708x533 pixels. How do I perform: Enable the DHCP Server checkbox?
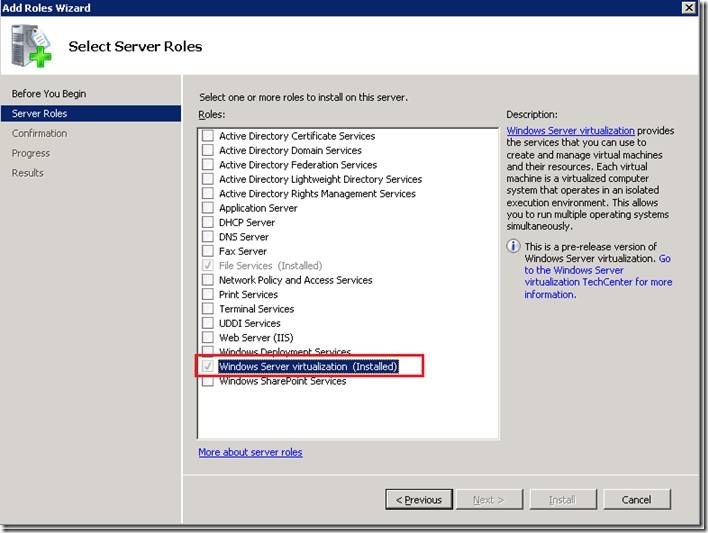tap(208, 222)
